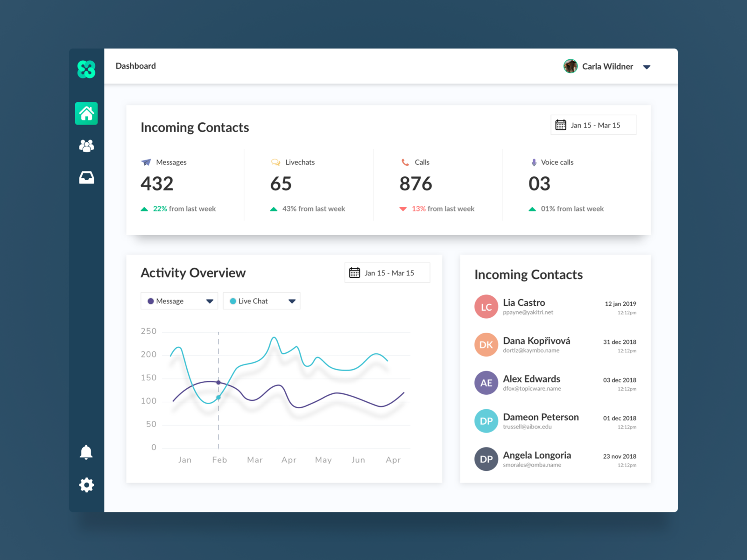Click the Calls count 876
Screen dimensions: 747x560
pyautogui.click(x=416, y=184)
